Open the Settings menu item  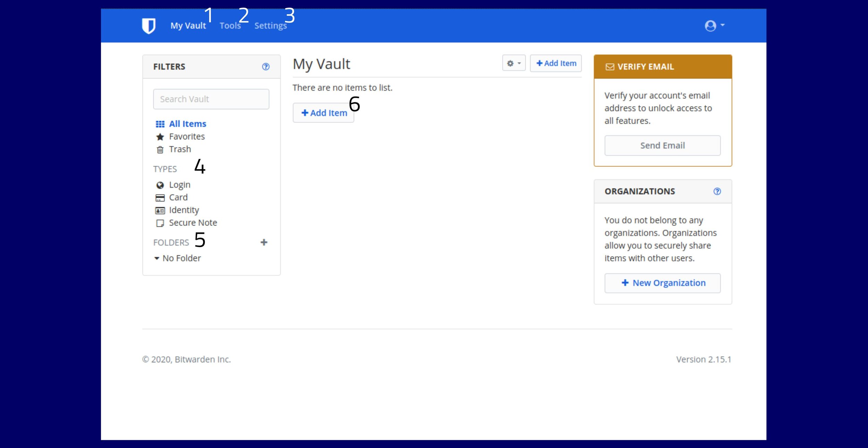(x=270, y=25)
